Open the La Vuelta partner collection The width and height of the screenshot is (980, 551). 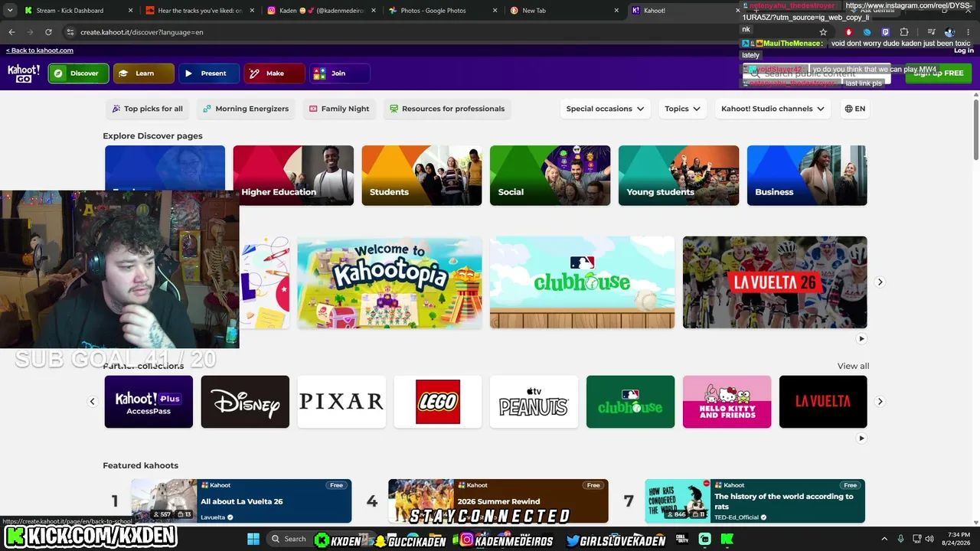pos(823,402)
